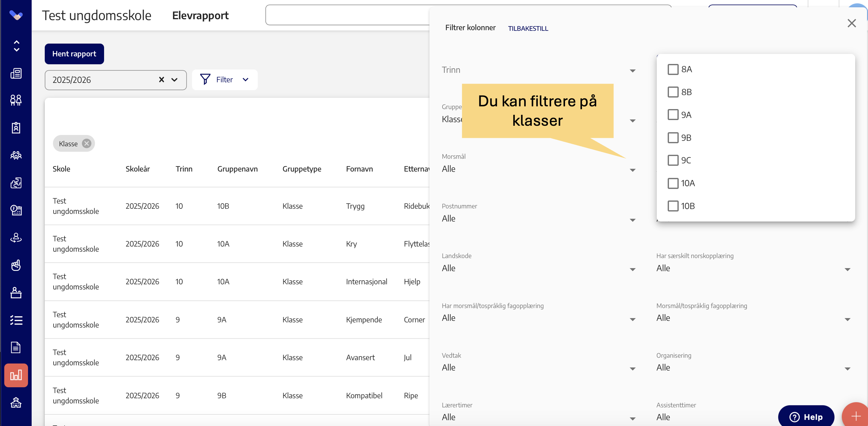Open the chart-with-calendar icon in the sidebar
This screenshot has width=868, height=426.
16,210
